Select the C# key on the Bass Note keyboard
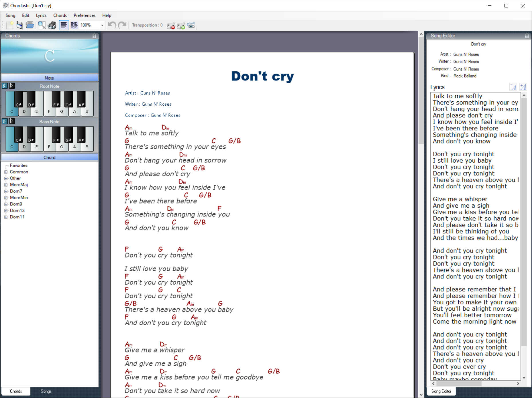 [18, 135]
